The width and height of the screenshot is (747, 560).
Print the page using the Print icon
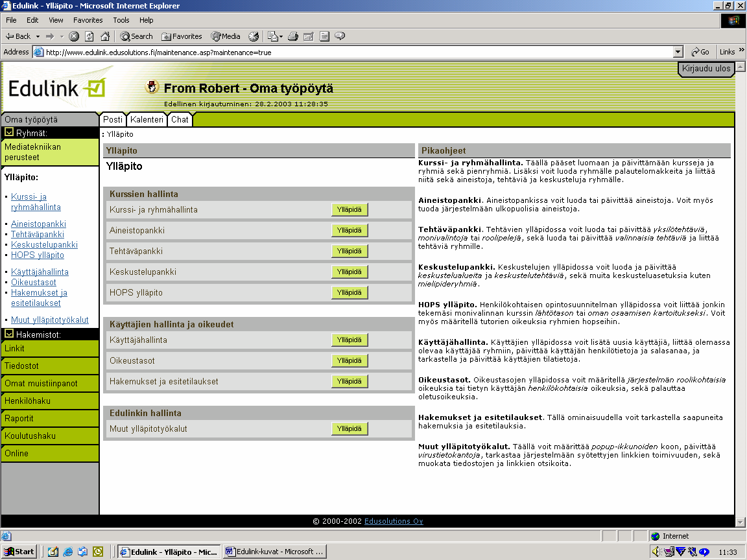pos(294,36)
